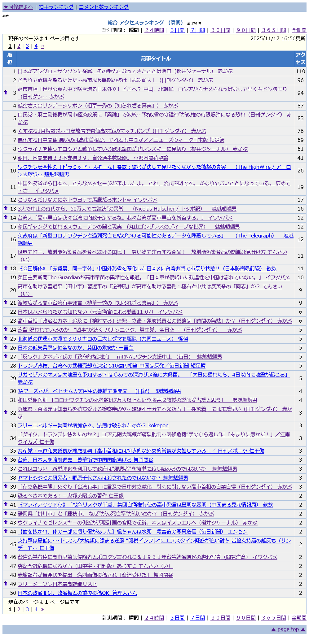Go to page 2 in top pagination
The width and height of the screenshot is (309, 644).
pos(19,46)
